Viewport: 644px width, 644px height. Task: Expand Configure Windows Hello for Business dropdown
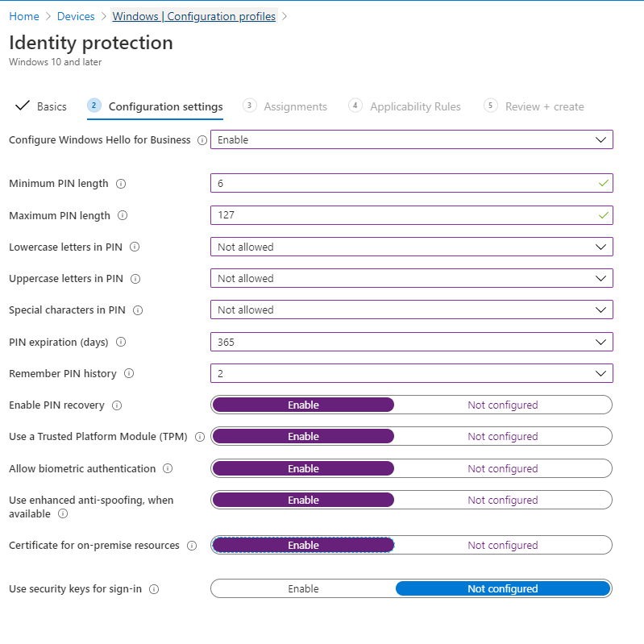(411, 140)
